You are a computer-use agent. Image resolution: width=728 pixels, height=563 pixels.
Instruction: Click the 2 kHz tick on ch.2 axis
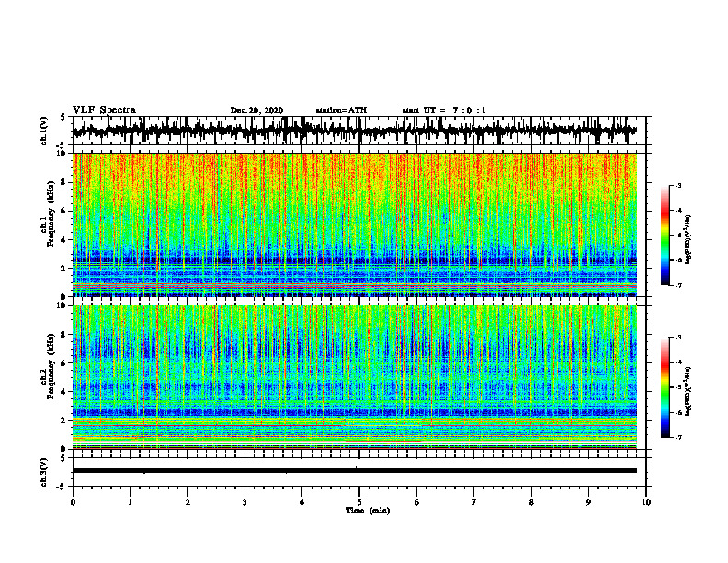pos(64,420)
